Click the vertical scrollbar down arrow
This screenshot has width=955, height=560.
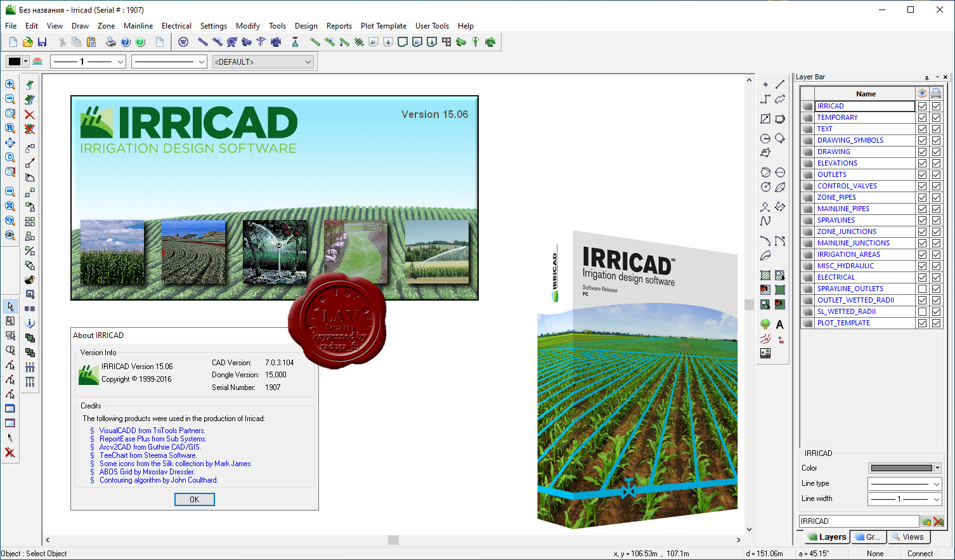(749, 530)
